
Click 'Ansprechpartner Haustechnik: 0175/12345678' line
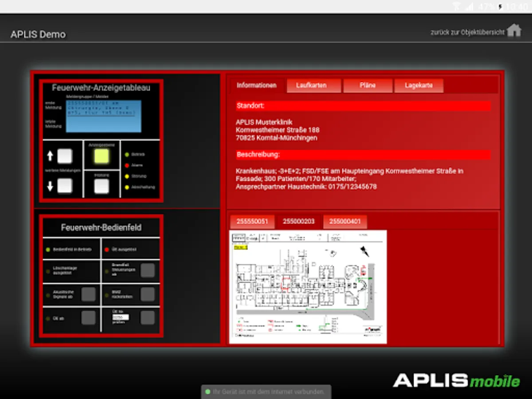pos(306,187)
